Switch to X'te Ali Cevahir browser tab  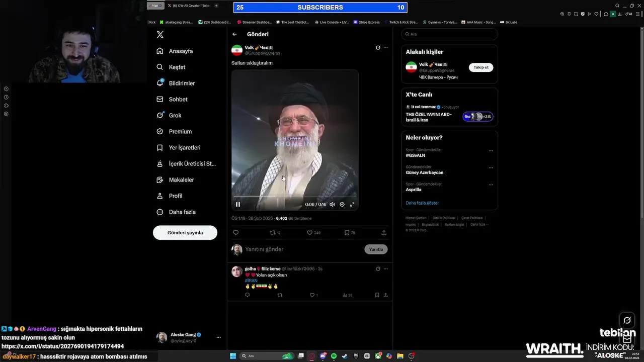[x=188, y=6]
